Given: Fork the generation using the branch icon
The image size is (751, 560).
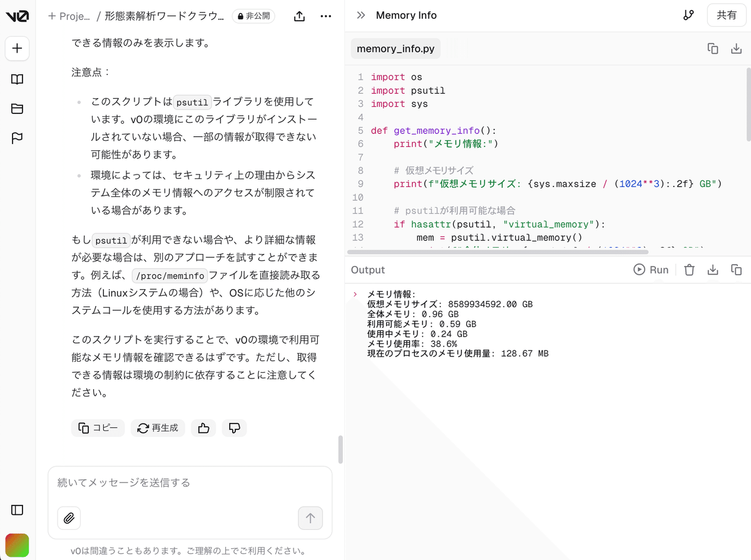Looking at the screenshot, I should tap(688, 15).
